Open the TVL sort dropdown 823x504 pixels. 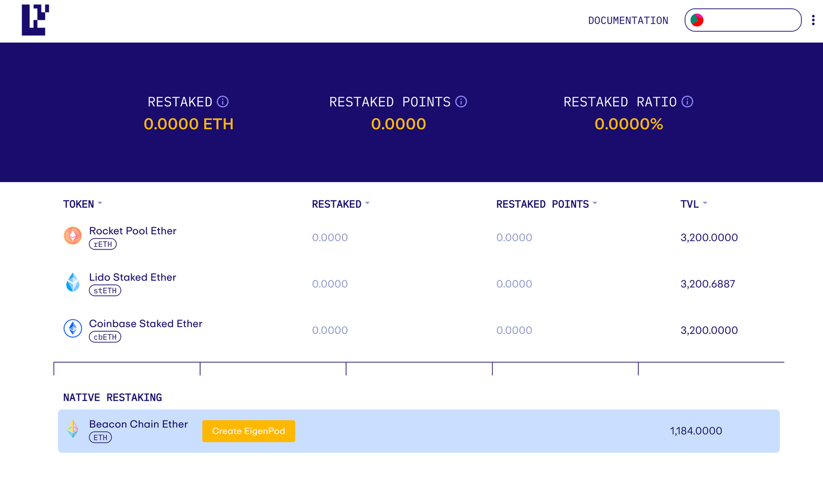coord(704,203)
